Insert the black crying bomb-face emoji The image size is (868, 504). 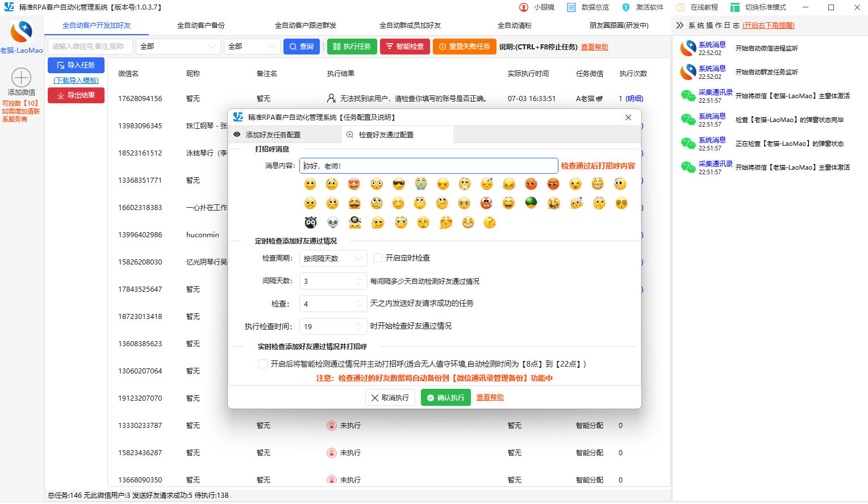[310, 222]
